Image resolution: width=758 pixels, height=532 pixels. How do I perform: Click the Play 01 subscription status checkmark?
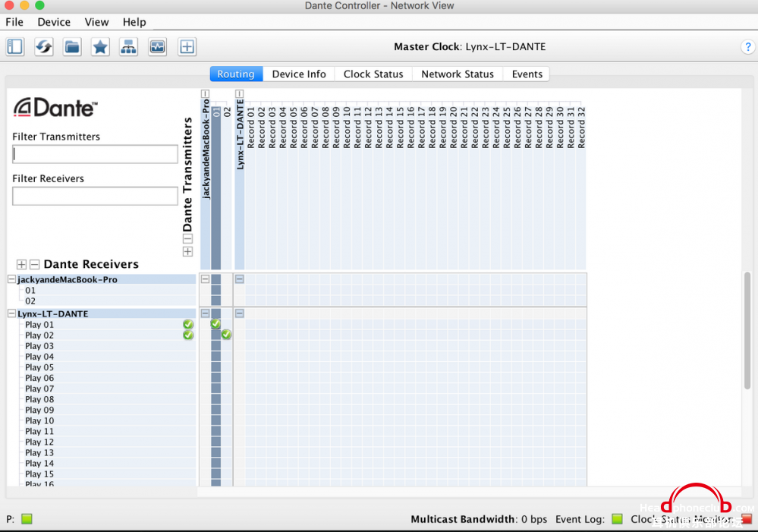point(188,325)
